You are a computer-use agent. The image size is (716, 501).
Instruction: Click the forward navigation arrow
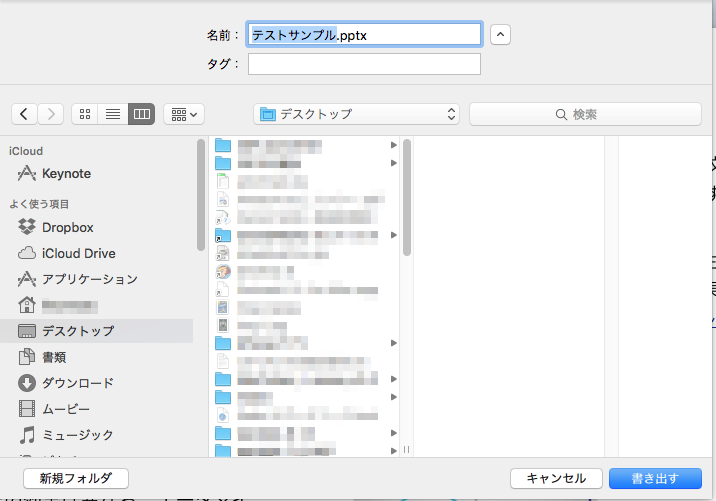pos(51,114)
